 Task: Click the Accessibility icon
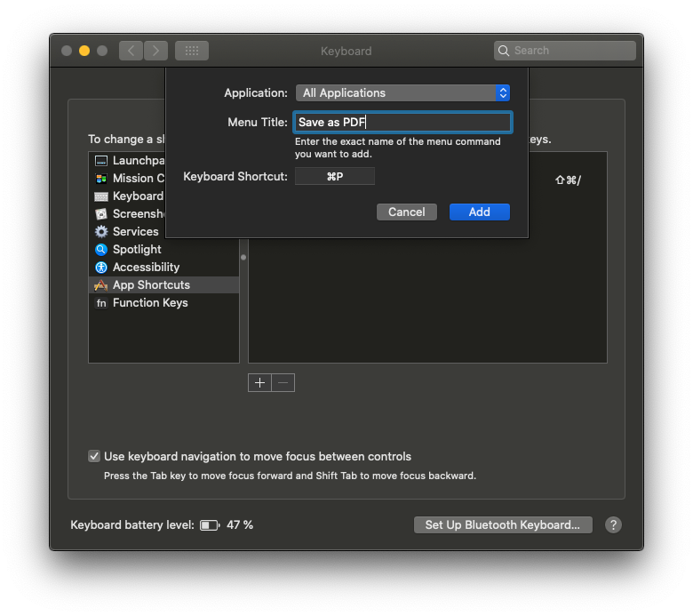pyautogui.click(x=101, y=267)
